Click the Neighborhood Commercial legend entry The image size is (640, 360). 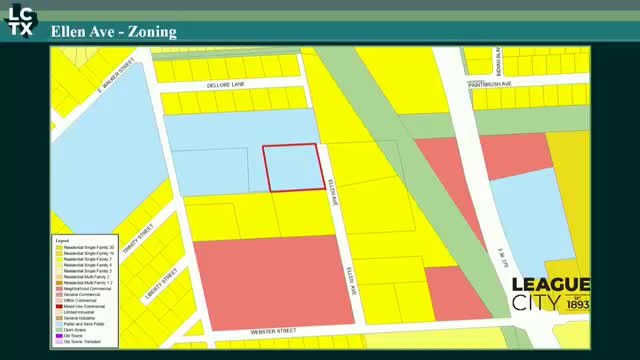coord(83,289)
